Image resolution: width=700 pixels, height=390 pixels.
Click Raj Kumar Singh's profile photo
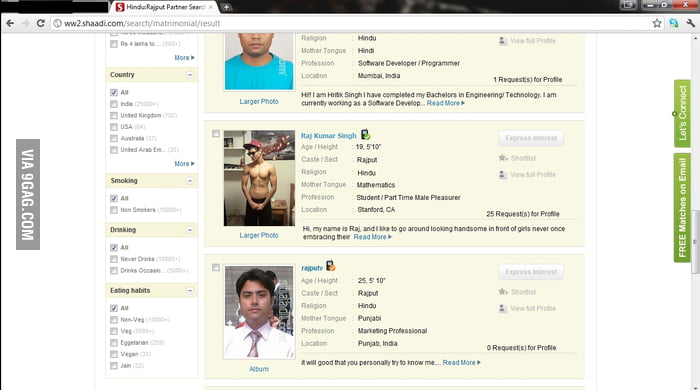(259, 178)
